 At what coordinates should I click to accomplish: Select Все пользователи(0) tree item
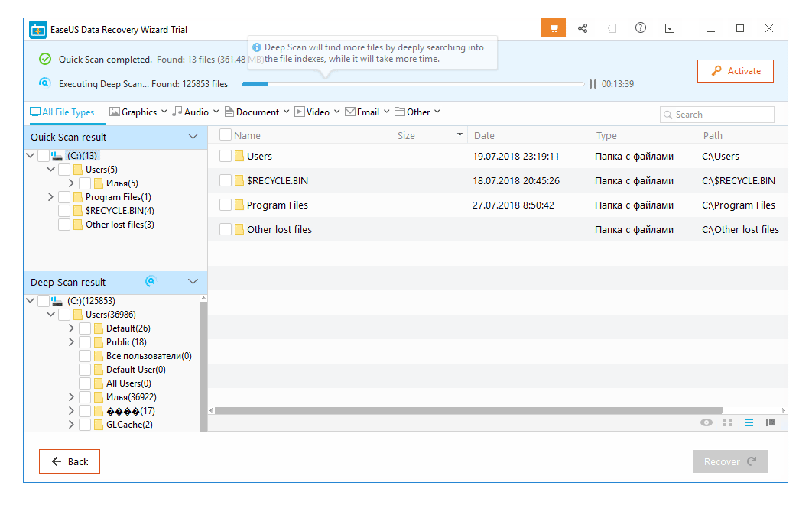coord(148,356)
